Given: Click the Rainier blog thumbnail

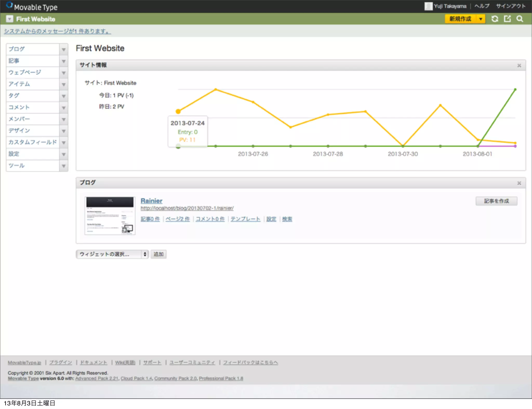Looking at the screenshot, I should [110, 215].
